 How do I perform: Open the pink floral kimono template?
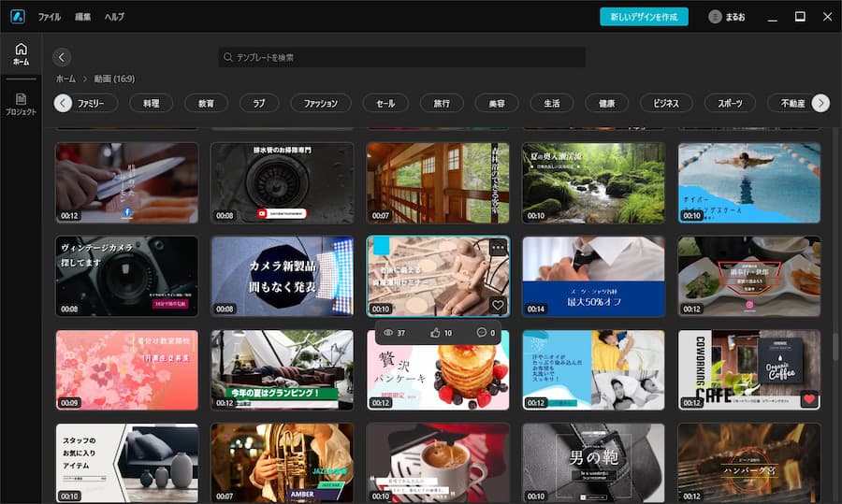click(x=126, y=369)
